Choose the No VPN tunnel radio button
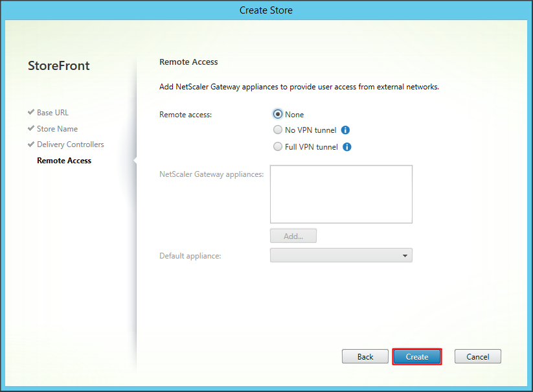The height and width of the screenshot is (392, 533). coord(278,130)
